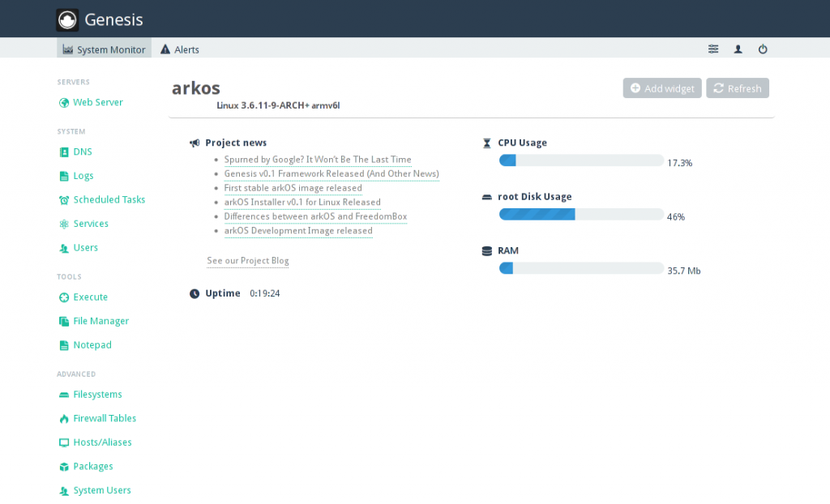Click the root Disk Usage progress bar
Screen dimensions: 830x504
click(582, 214)
